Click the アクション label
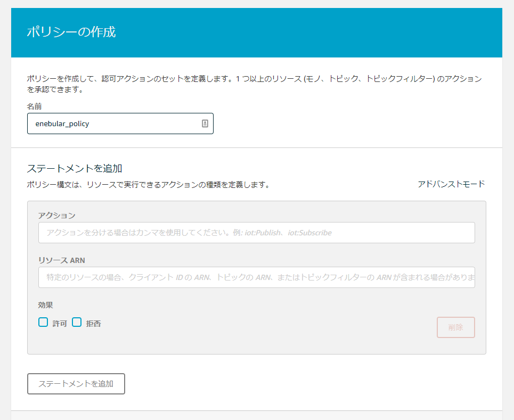Screen dimensions: 514x420 (56, 215)
